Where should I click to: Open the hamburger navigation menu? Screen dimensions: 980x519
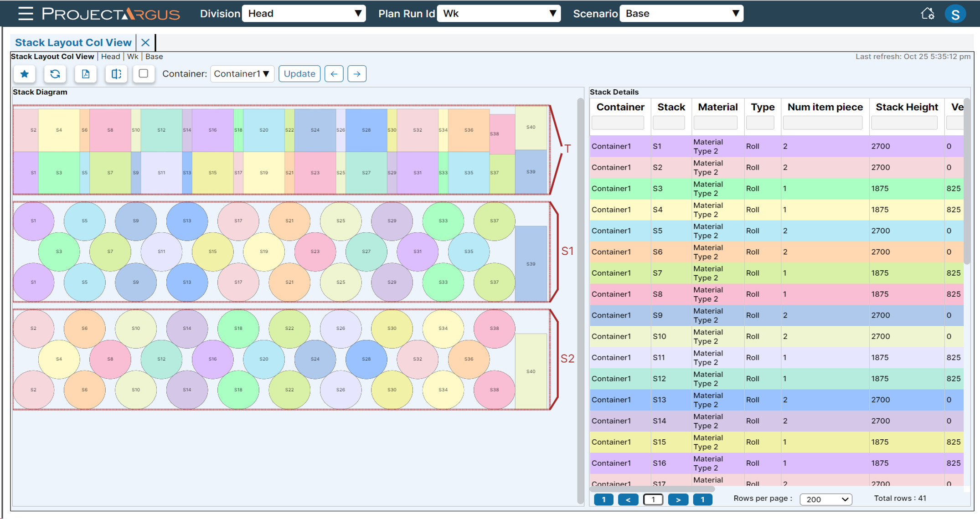26,14
